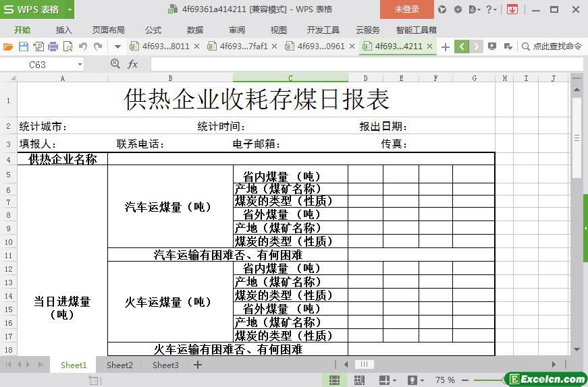Open the Name Box dropdown arrow

pos(80,65)
